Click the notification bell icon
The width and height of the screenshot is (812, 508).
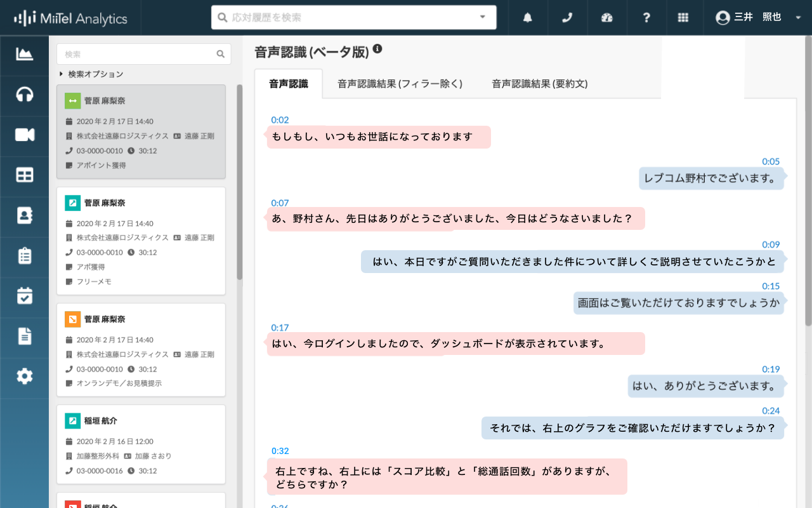tap(527, 18)
